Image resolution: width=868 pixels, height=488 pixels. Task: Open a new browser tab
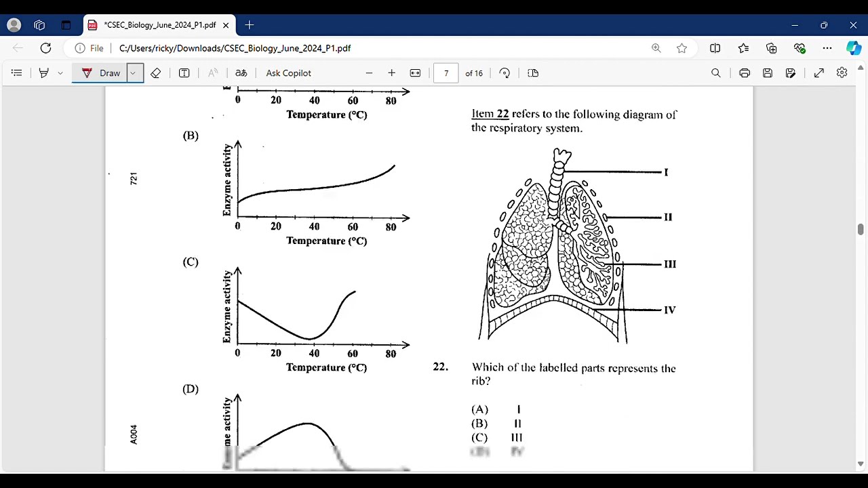pyautogui.click(x=250, y=25)
